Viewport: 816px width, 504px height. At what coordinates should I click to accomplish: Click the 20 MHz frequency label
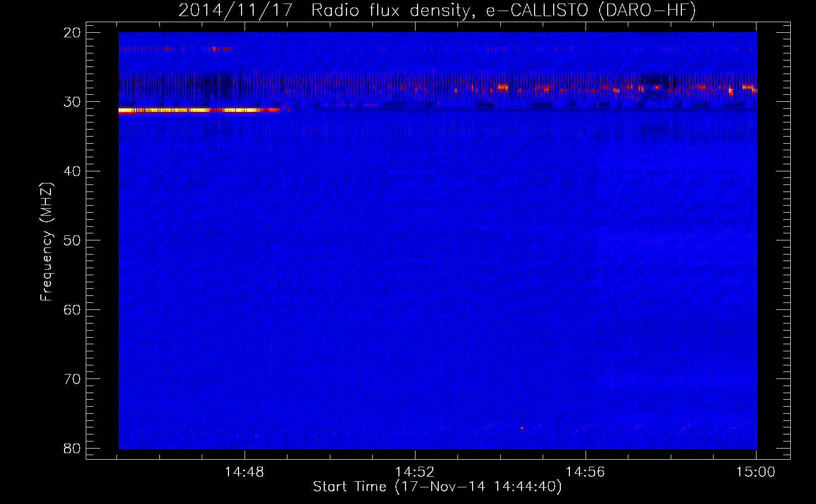[x=72, y=33]
